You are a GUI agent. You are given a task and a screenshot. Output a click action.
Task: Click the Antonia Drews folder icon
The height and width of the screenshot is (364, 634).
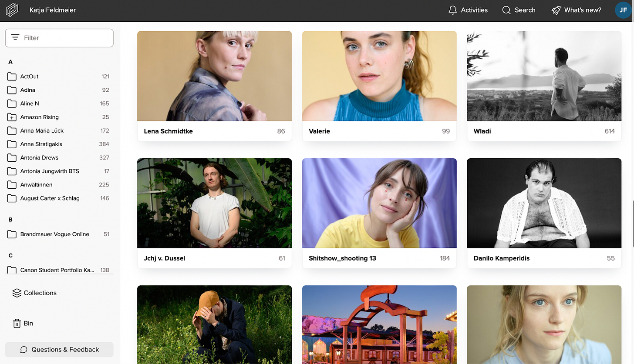coord(12,157)
